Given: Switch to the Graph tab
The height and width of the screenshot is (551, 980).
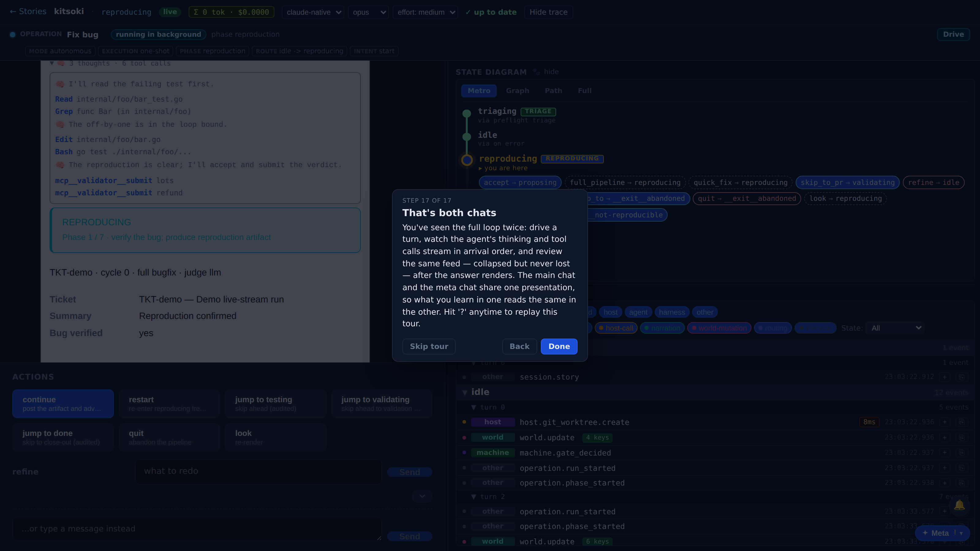Looking at the screenshot, I should (517, 91).
